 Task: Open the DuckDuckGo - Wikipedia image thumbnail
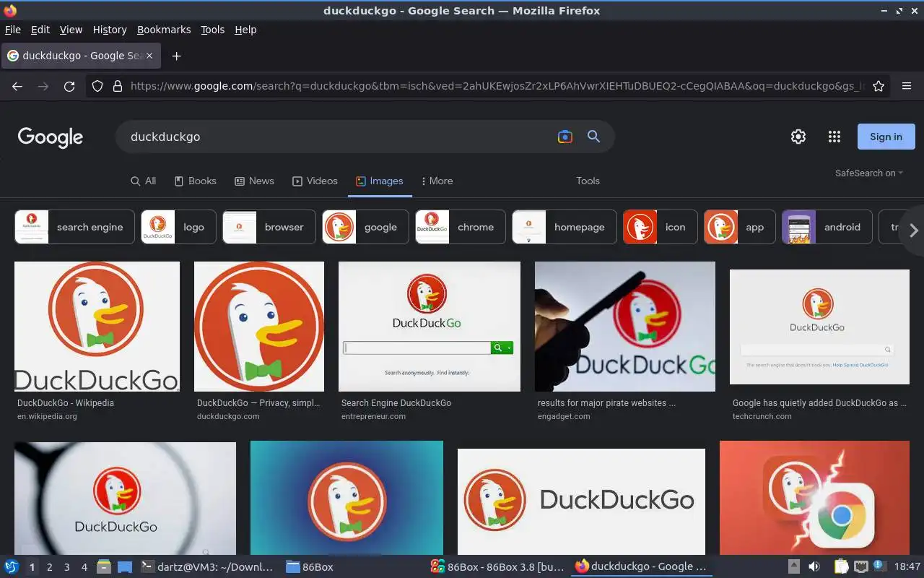coord(97,327)
